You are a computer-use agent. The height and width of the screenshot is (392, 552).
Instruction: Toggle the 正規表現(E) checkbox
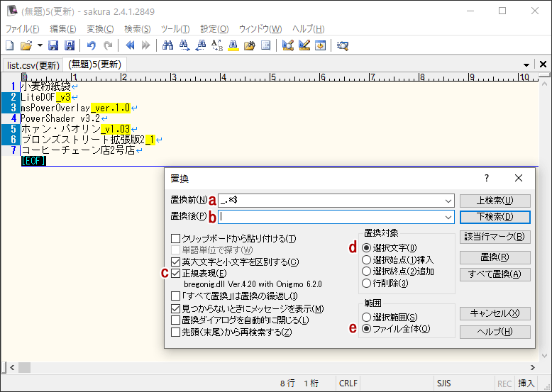[175, 274]
